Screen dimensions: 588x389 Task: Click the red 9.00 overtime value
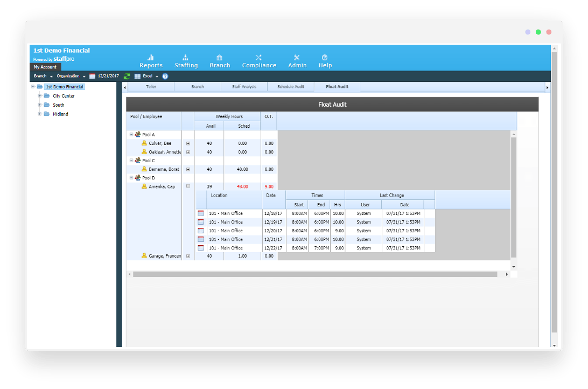[x=269, y=186]
